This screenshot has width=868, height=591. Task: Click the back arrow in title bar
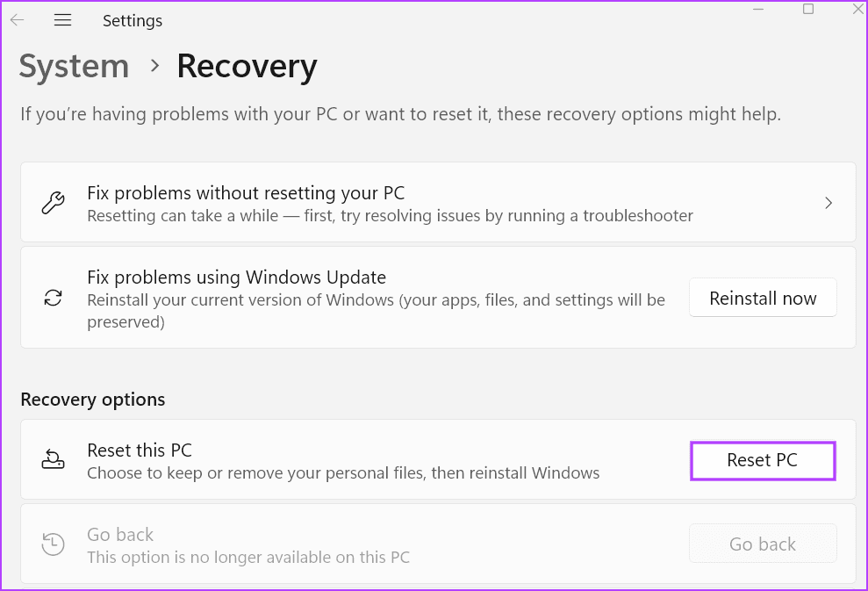coord(17,20)
